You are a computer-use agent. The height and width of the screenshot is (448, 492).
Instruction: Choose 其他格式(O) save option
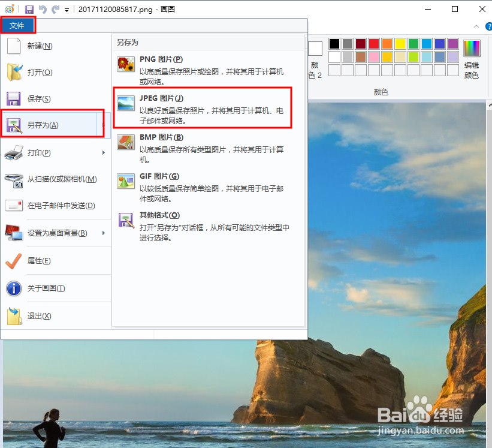coord(208,226)
